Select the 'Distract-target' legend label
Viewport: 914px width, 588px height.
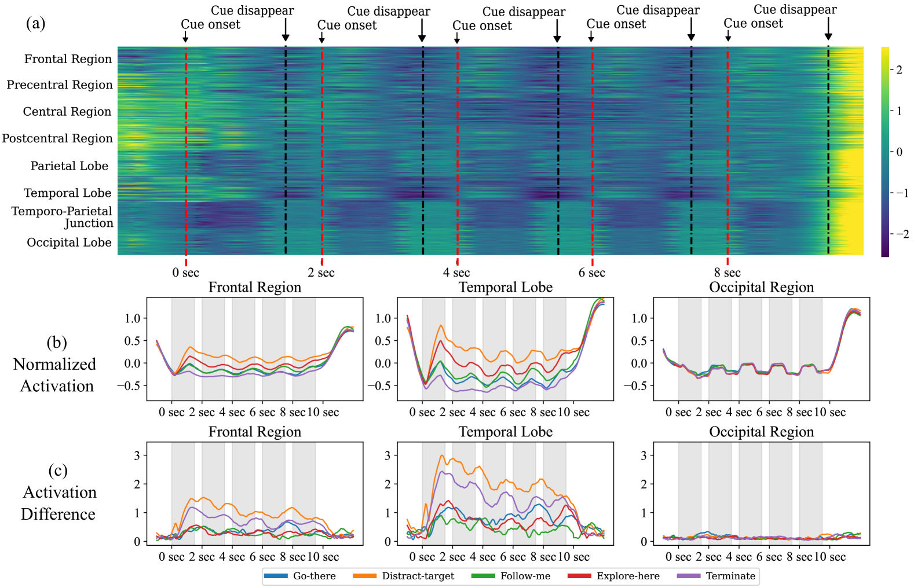[418, 576]
